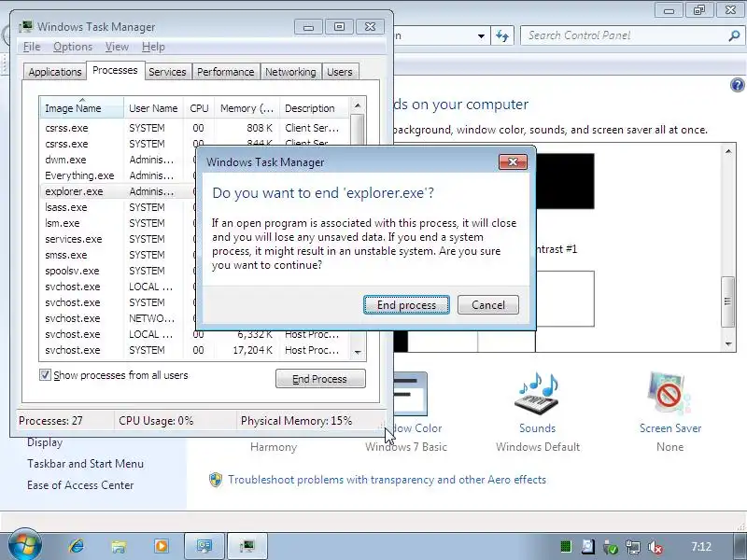Open Display link in sidebar

[45, 442]
